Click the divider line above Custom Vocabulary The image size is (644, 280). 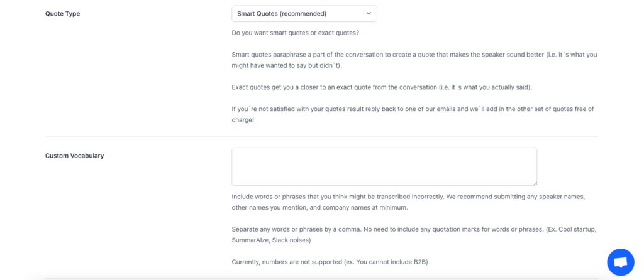coord(321,136)
